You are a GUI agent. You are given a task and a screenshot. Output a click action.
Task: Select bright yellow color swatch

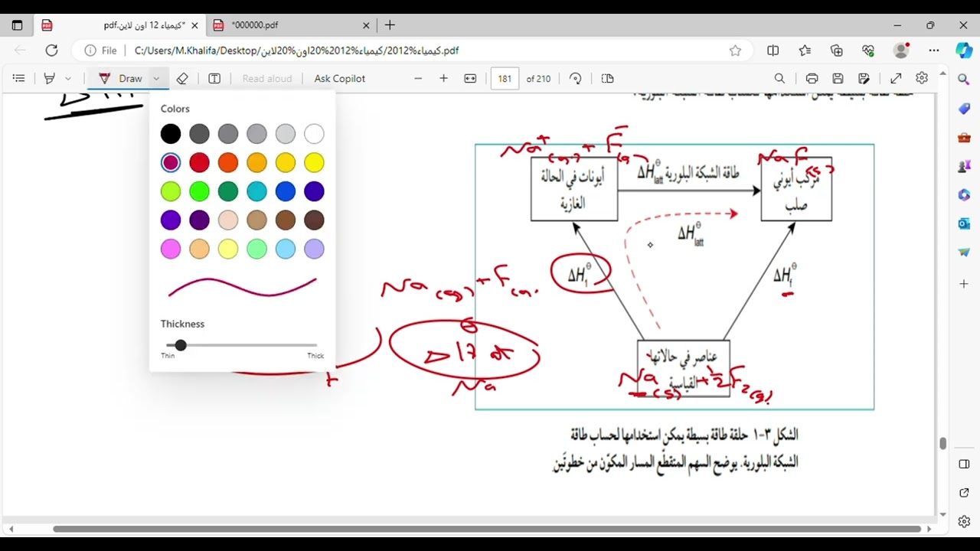pos(314,162)
